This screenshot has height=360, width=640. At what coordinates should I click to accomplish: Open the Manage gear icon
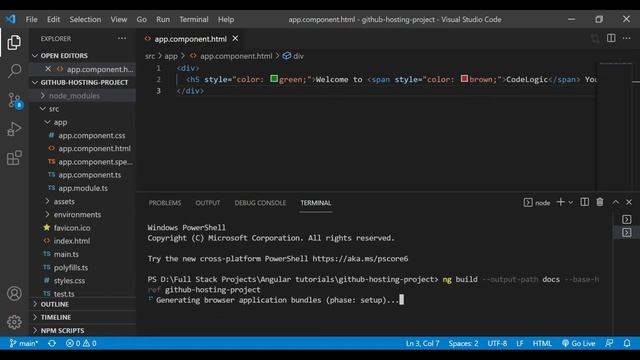point(14,322)
